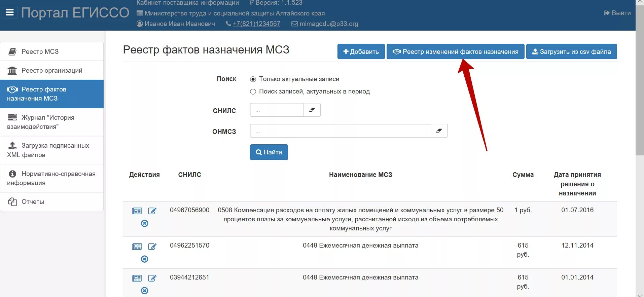Edit record icon for СНИЛС 03944212651
The image size is (644, 297).
(152, 278)
